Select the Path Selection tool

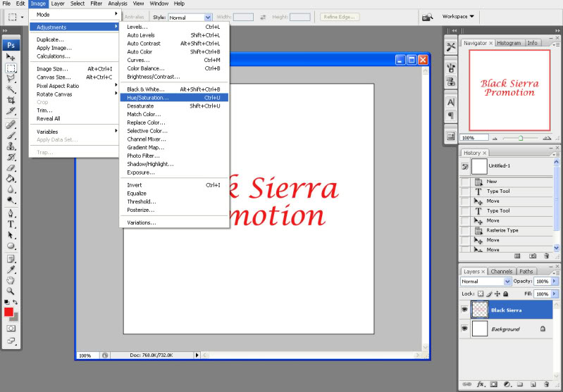tap(11, 235)
